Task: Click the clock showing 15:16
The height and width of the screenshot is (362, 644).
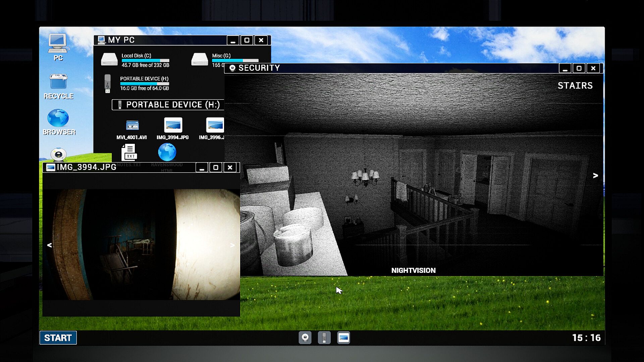Action: coord(586,338)
